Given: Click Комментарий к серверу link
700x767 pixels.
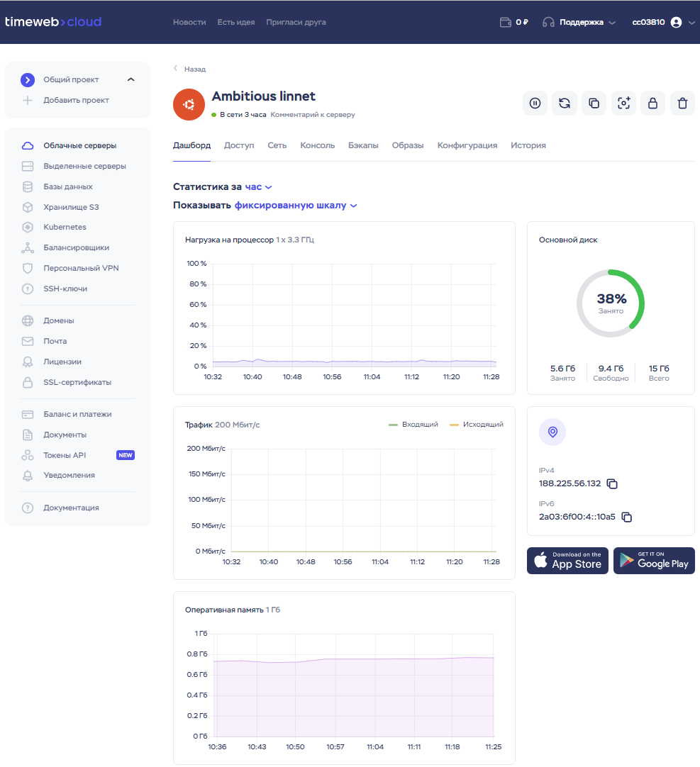Looking at the screenshot, I should [313, 114].
